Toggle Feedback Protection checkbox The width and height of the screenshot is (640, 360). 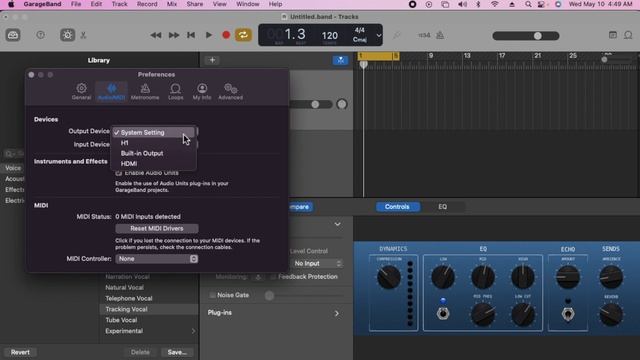pos(273,277)
